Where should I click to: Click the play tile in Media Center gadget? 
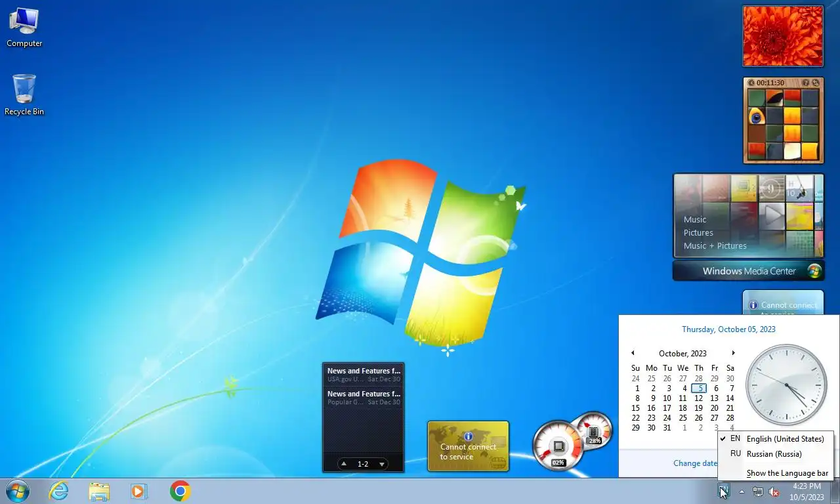pos(772,215)
